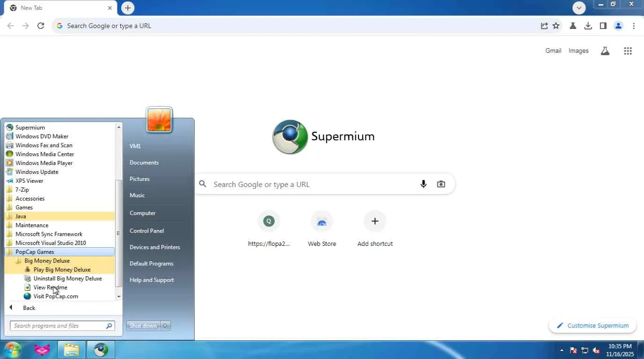This screenshot has width=644, height=359.
Task: Open the three-dot browser menu
Action: (x=634, y=26)
